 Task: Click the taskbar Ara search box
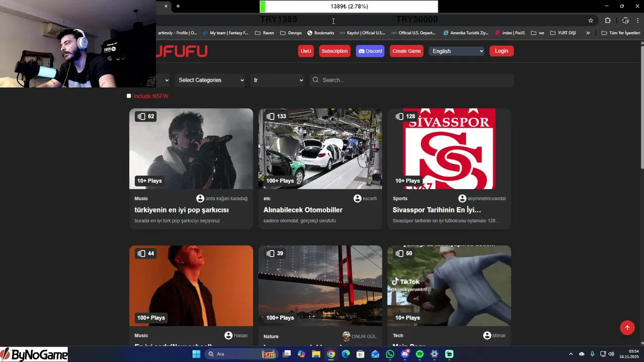click(x=243, y=354)
